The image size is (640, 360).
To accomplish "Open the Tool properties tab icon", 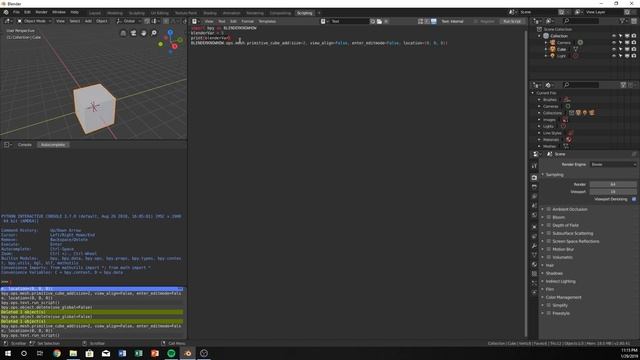I will pos(534,166).
